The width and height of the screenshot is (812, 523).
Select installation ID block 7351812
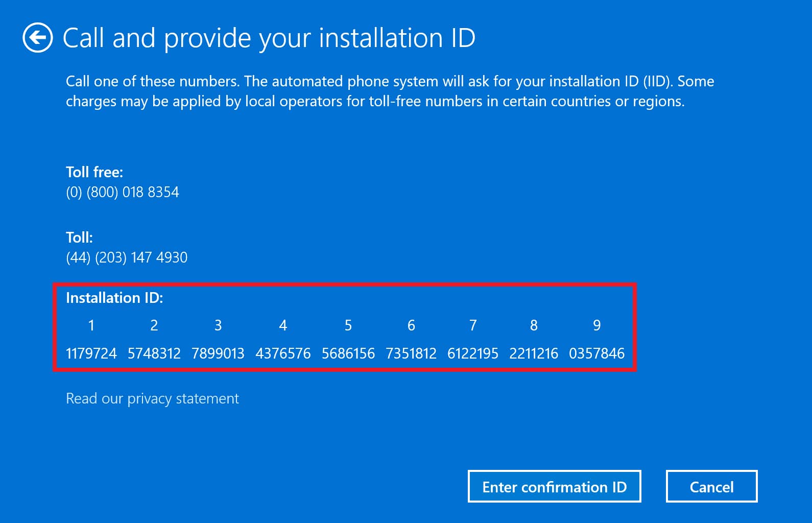tap(411, 353)
